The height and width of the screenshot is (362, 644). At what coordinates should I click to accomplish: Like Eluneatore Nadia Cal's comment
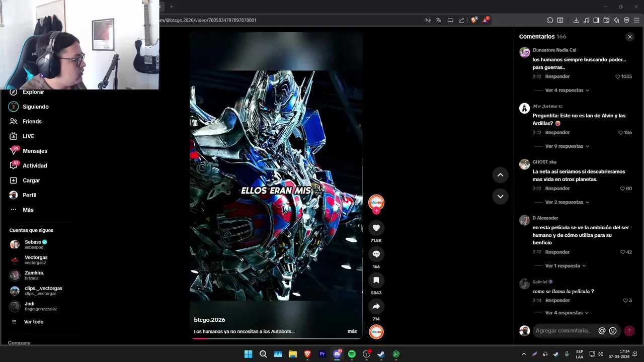click(x=618, y=76)
